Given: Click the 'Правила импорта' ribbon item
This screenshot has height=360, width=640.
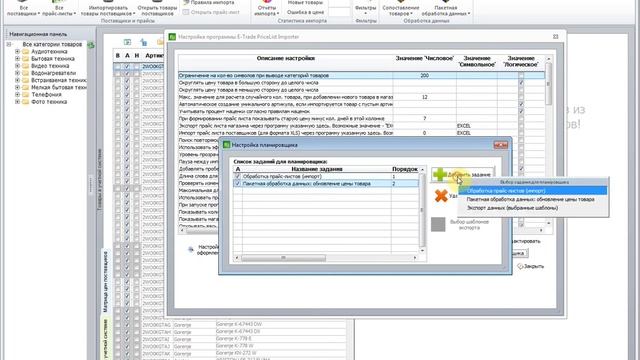Looking at the screenshot, I should (209, 2).
